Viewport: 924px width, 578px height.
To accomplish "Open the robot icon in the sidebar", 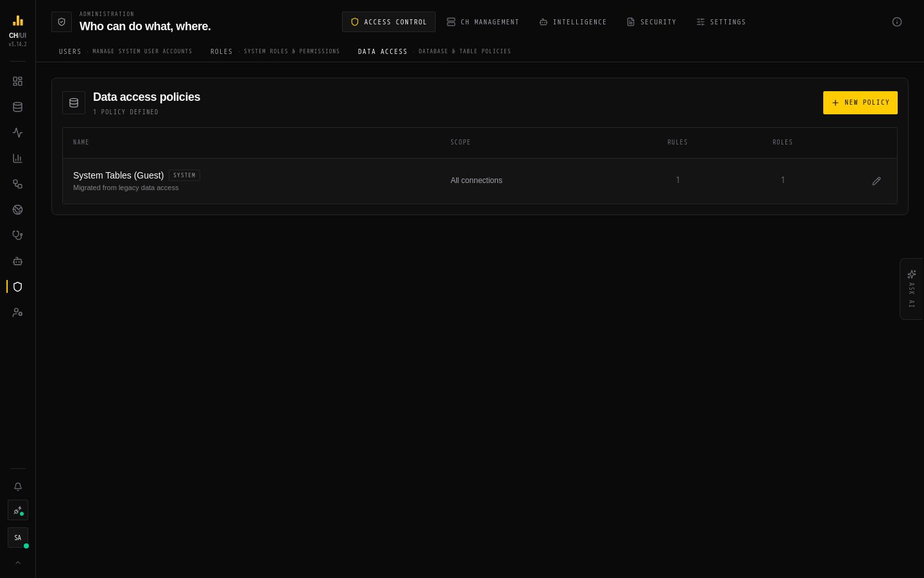I will (x=18, y=261).
